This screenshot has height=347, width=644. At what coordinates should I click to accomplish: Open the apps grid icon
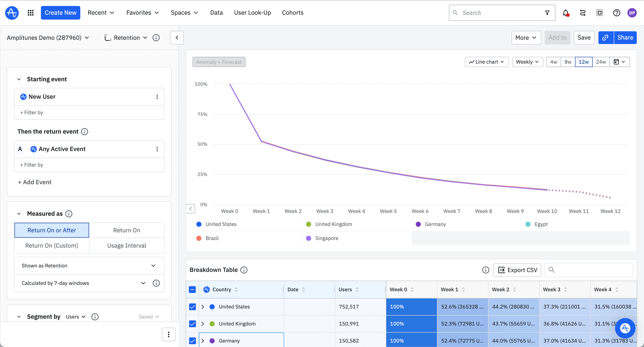click(30, 13)
